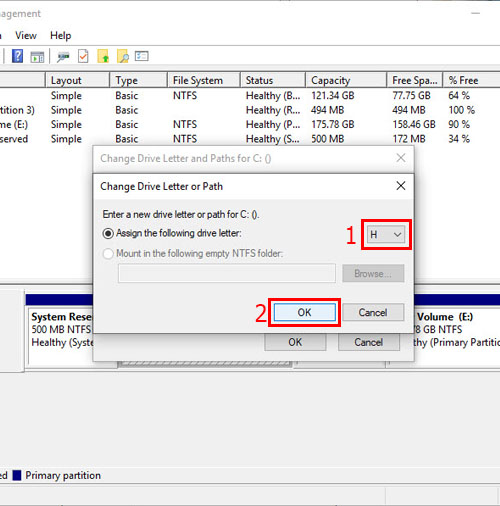500x506 pixels.
Task: Sort by the Free Space column header
Action: pos(415,80)
